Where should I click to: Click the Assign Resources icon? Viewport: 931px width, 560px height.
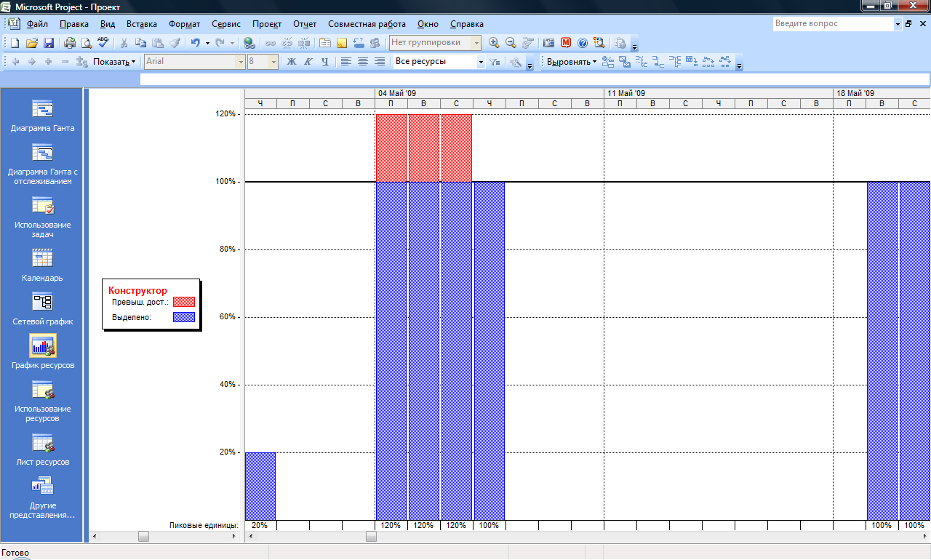tap(375, 43)
